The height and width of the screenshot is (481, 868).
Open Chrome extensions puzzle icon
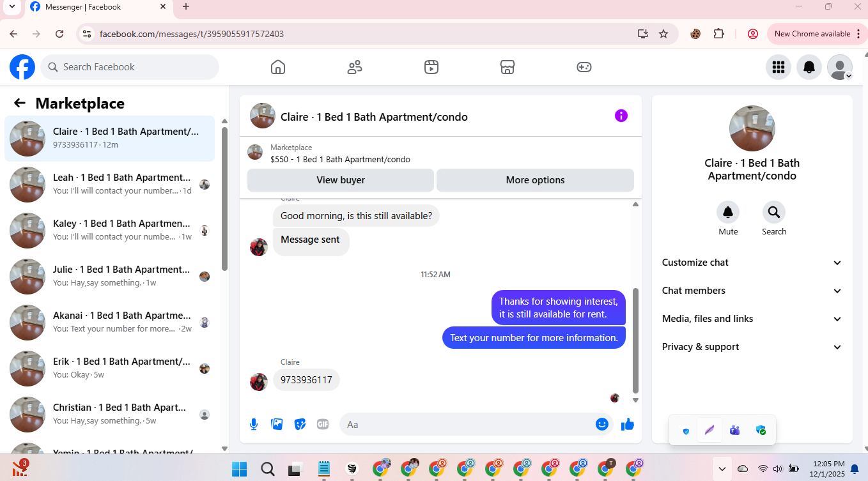pyautogui.click(x=719, y=34)
